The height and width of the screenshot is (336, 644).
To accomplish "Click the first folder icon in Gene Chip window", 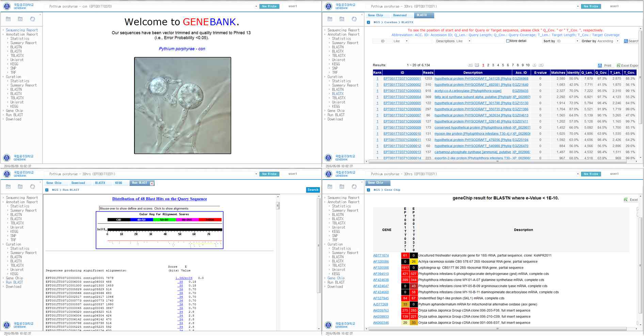I will click(x=330, y=186).
